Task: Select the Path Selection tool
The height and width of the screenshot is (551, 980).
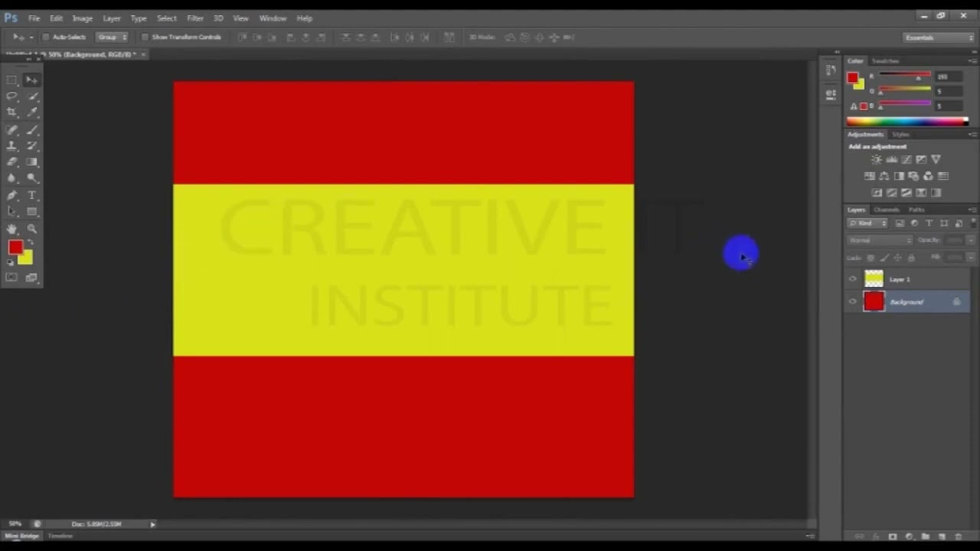Action: click(x=12, y=212)
